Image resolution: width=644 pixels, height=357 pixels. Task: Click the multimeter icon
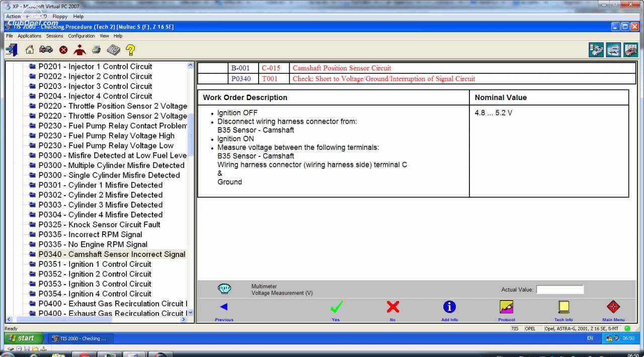pyautogui.click(x=224, y=289)
